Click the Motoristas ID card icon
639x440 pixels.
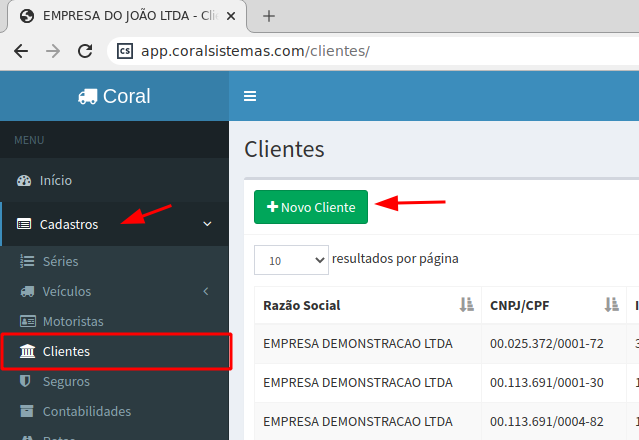(27, 322)
